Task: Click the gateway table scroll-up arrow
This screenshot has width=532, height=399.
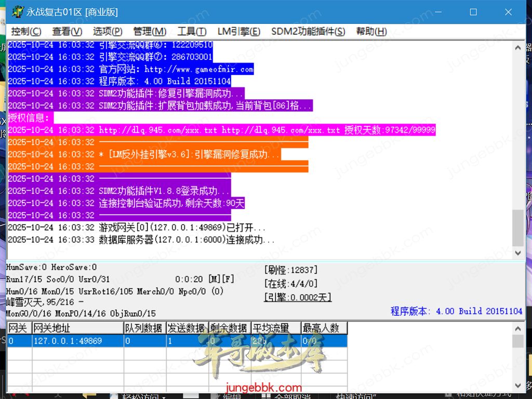Action: pyautogui.click(x=518, y=329)
